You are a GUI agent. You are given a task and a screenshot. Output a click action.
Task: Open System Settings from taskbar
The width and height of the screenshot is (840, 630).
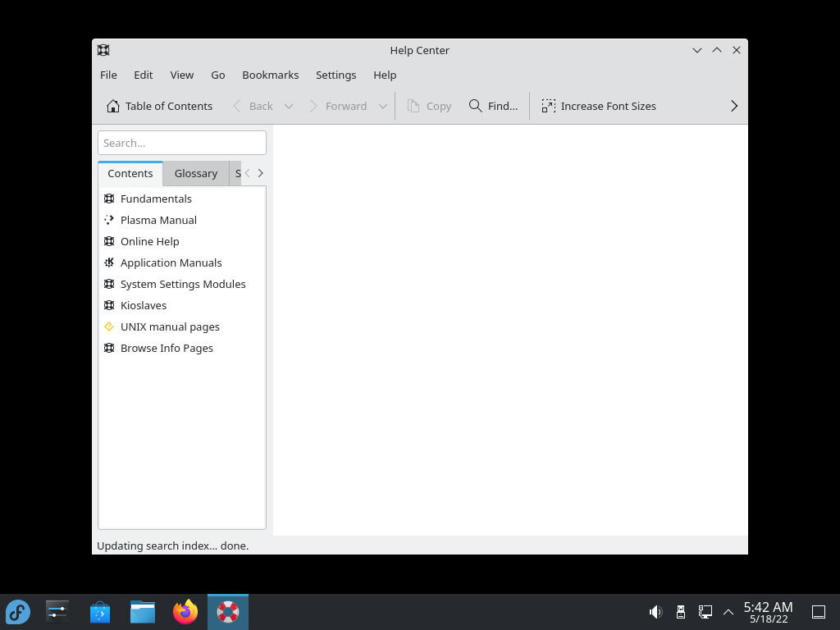57,612
